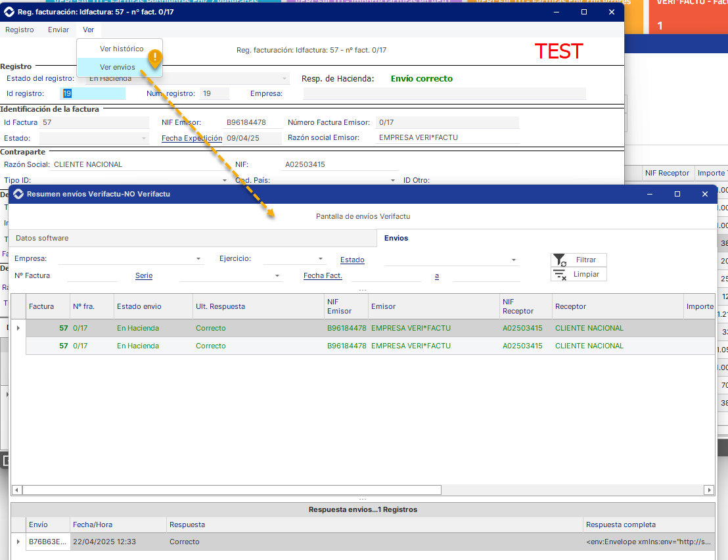
Task: Click the 'a' date range link
Action: [x=437, y=276]
